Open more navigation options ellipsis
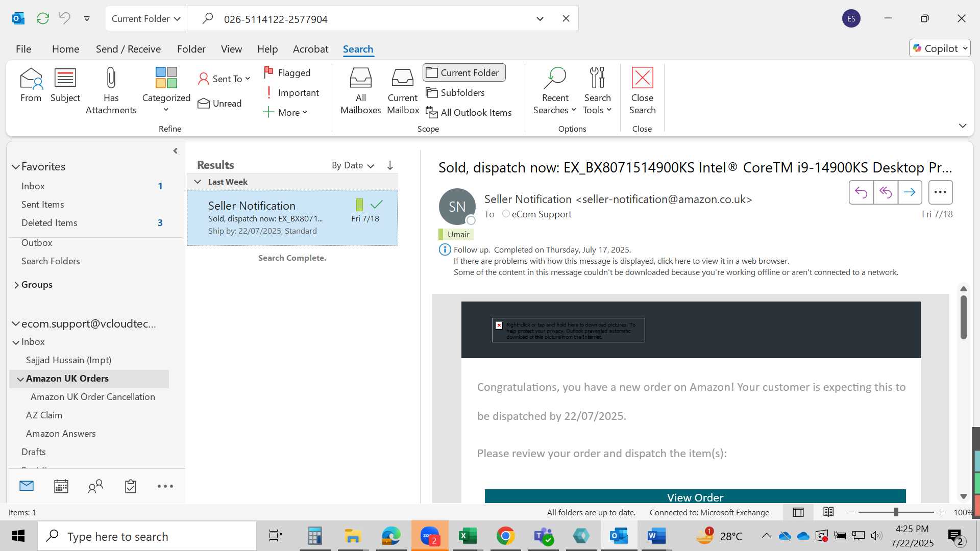The width and height of the screenshot is (980, 551). 165,486
